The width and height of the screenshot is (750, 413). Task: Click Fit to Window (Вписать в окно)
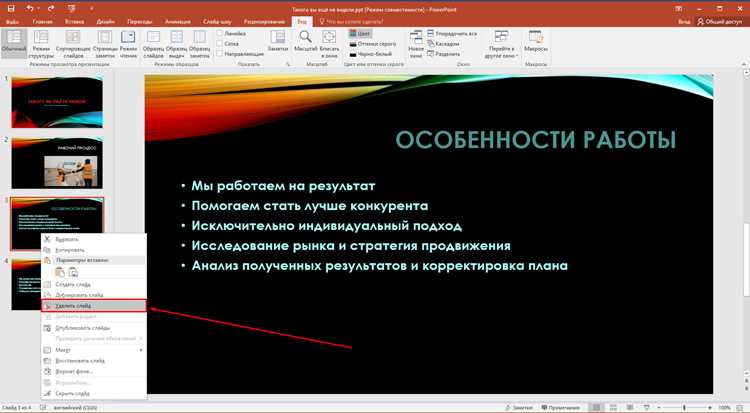[329, 44]
